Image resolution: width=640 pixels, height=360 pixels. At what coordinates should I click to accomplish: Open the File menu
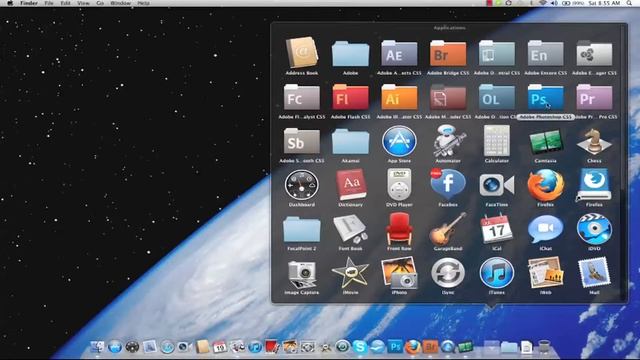49,3
